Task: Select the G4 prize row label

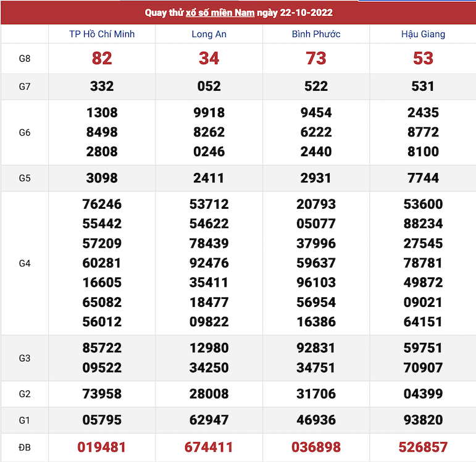Action: pos(25,263)
